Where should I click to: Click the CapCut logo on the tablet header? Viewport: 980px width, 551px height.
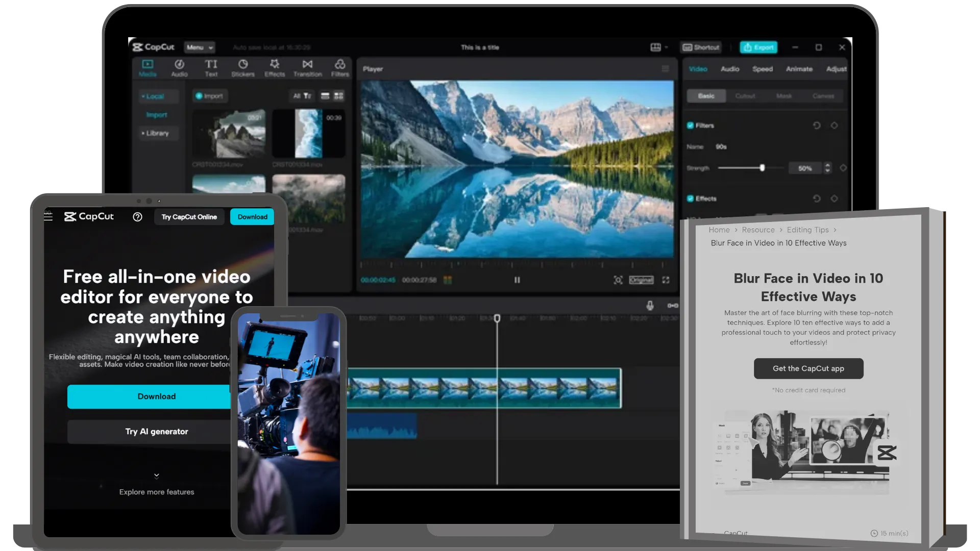[x=89, y=217]
